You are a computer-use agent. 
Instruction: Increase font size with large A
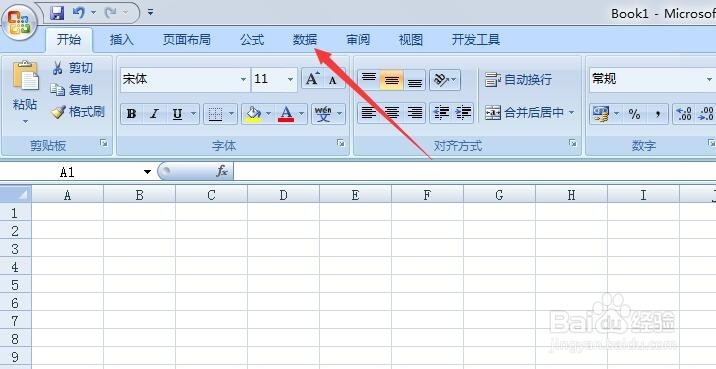tap(312, 79)
